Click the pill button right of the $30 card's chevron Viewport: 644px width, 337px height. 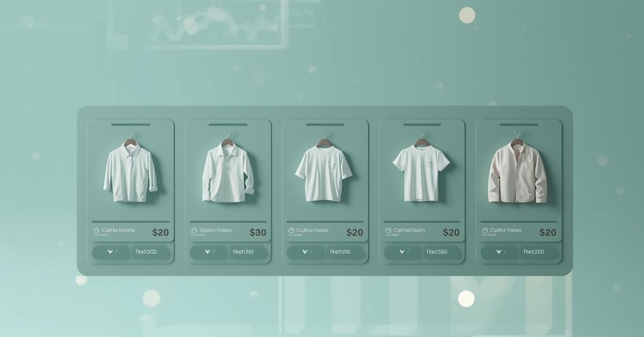(248, 252)
